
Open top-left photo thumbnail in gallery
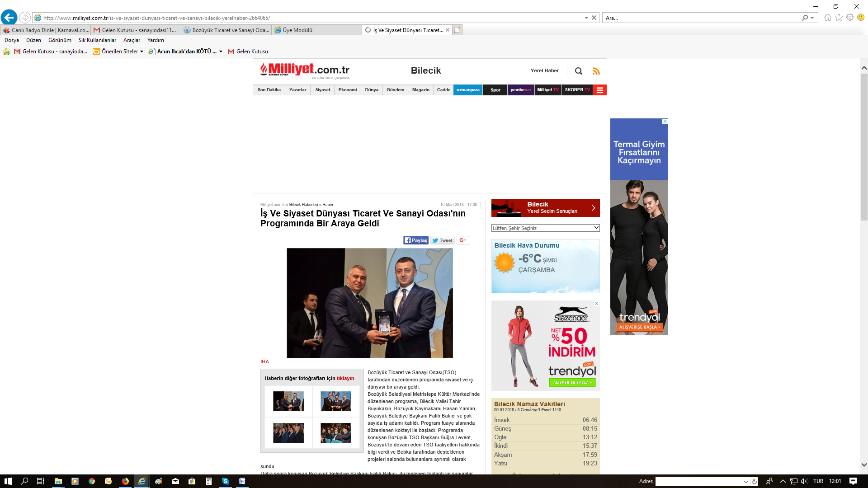click(x=288, y=401)
